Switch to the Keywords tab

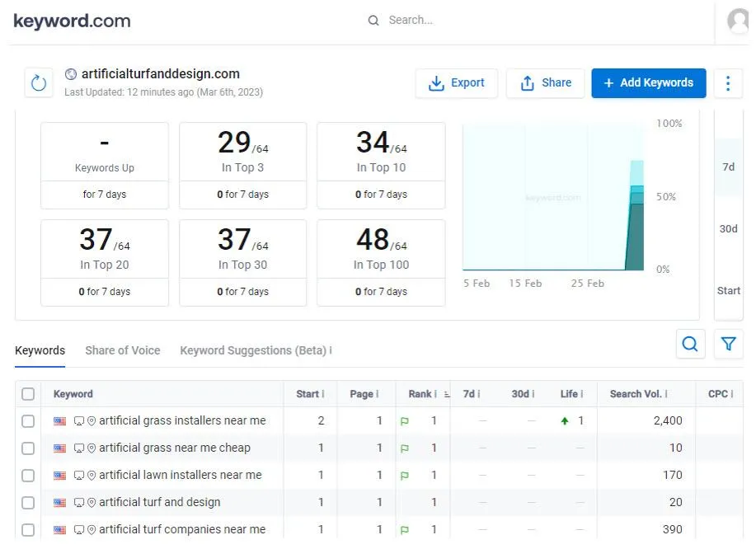(40, 350)
